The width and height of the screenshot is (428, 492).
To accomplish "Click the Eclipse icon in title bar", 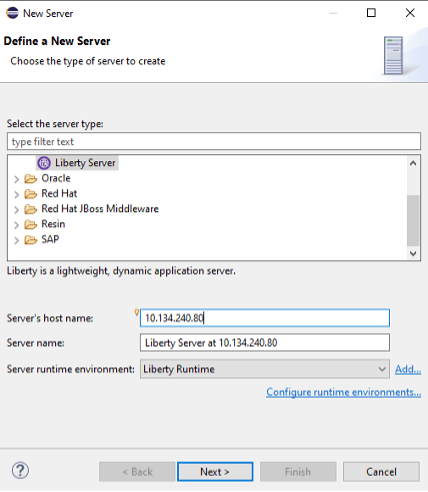I will point(12,13).
